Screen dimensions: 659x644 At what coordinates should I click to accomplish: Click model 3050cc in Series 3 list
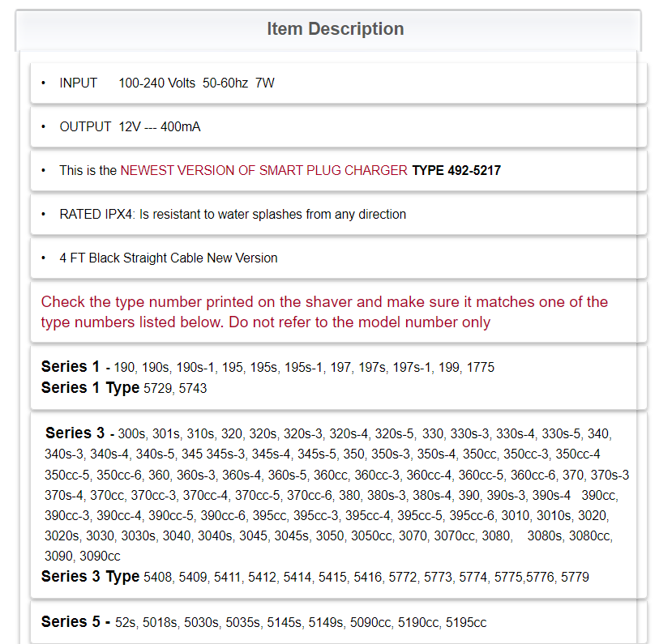(372, 536)
